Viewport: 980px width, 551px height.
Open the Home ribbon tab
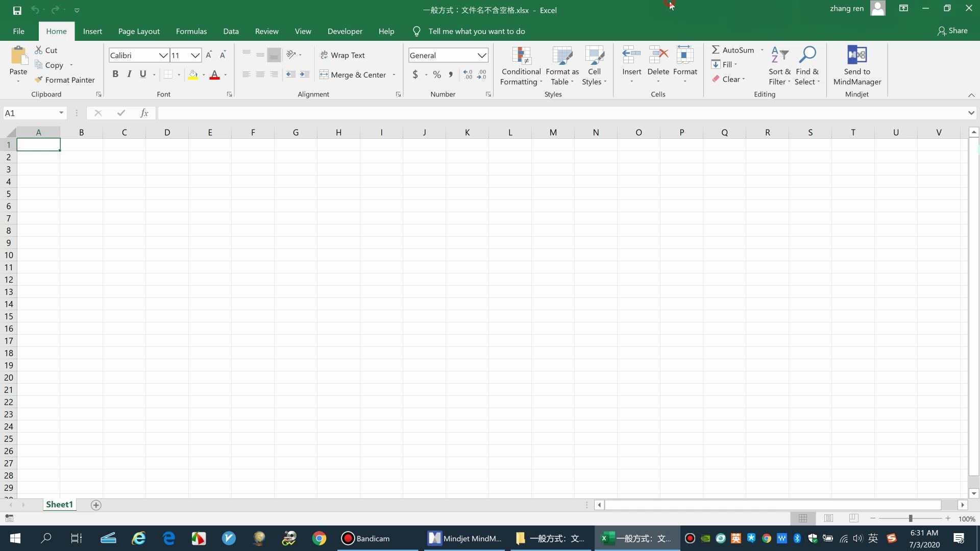pyautogui.click(x=56, y=31)
